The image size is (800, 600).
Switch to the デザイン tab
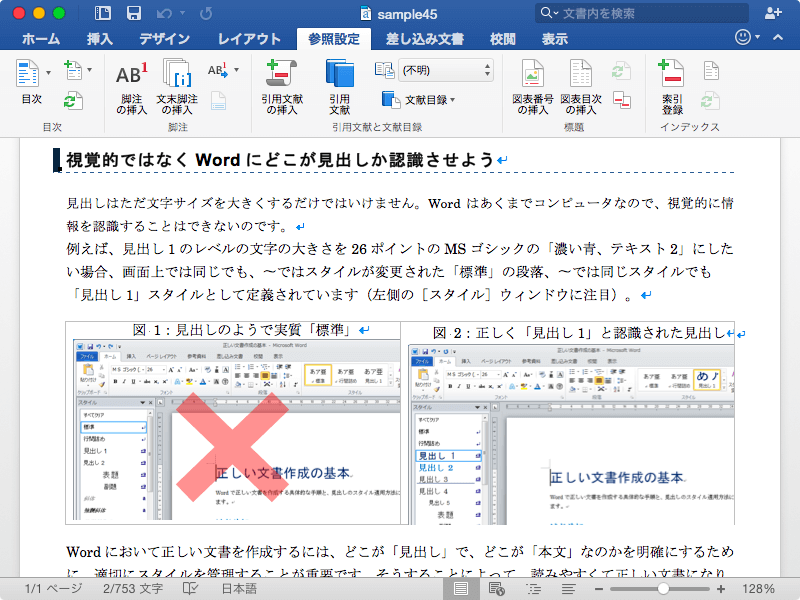tap(165, 39)
